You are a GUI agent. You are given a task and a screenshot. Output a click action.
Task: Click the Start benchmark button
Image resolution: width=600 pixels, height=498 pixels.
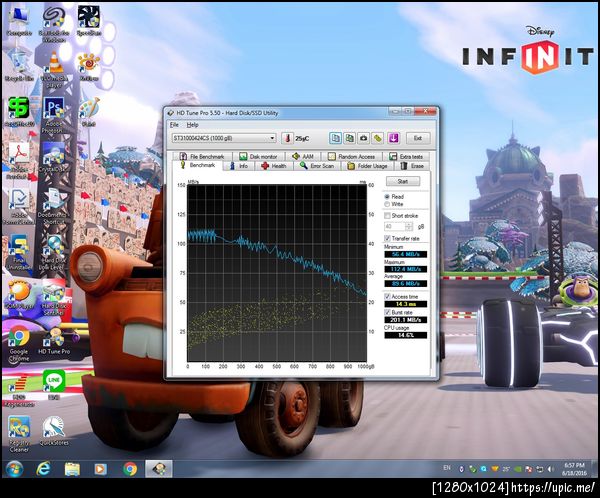403,181
